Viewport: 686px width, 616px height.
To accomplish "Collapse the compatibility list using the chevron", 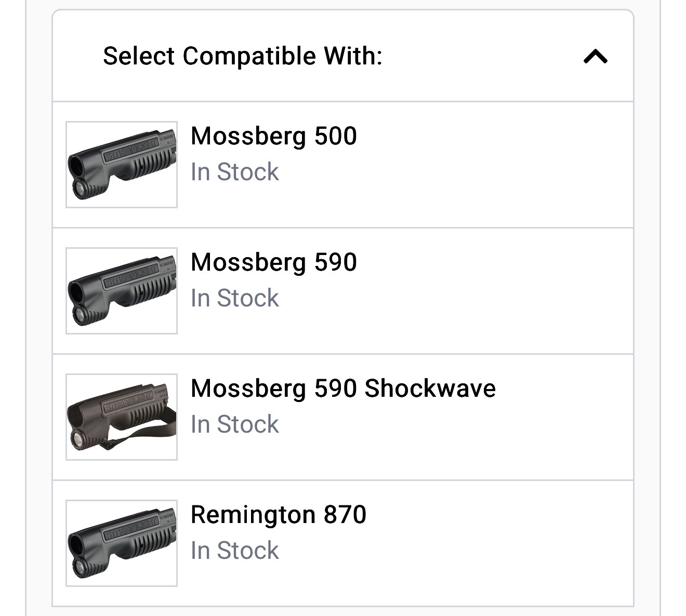I will (x=595, y=56).
